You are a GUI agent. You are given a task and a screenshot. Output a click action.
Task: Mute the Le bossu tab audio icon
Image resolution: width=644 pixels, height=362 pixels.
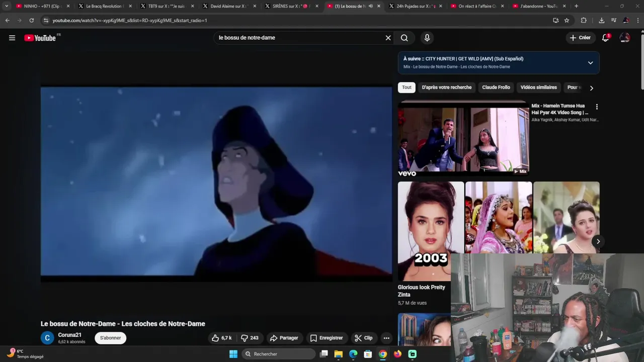pos(370,6)
